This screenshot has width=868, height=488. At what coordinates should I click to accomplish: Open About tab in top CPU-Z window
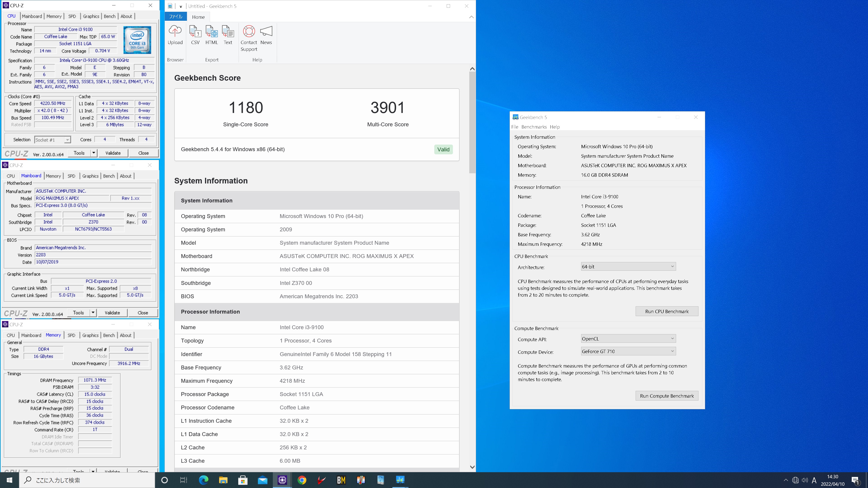click(x=126, y=16)
